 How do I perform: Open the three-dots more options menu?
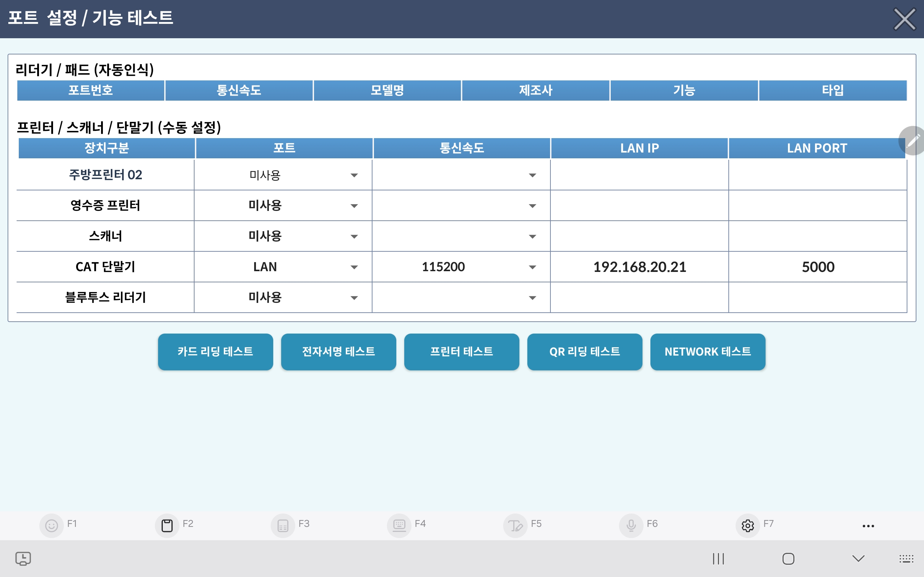(x=868, y=526)
